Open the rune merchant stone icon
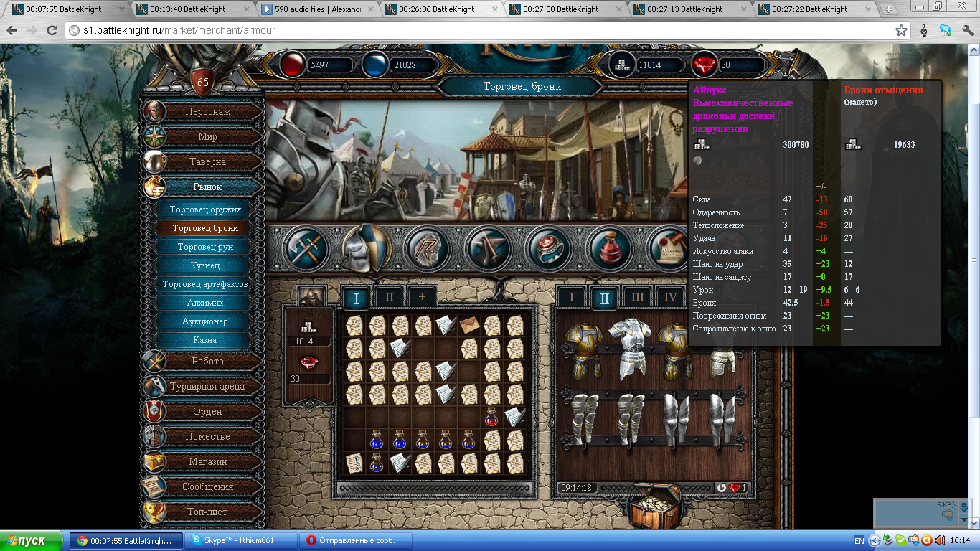 (428, 248)
